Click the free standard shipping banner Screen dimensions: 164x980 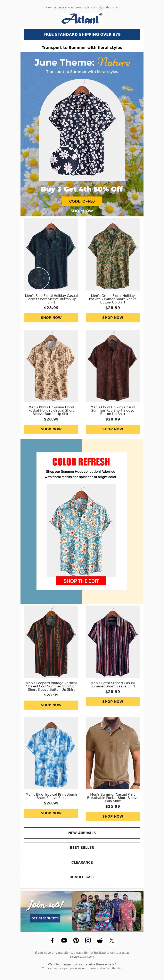point(82,34)
